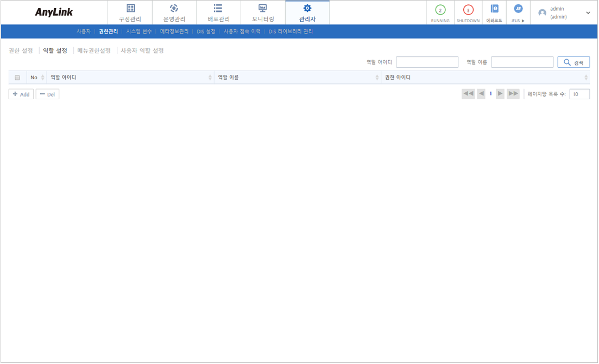
Task: Click the Add button
Action: (21, 94)
